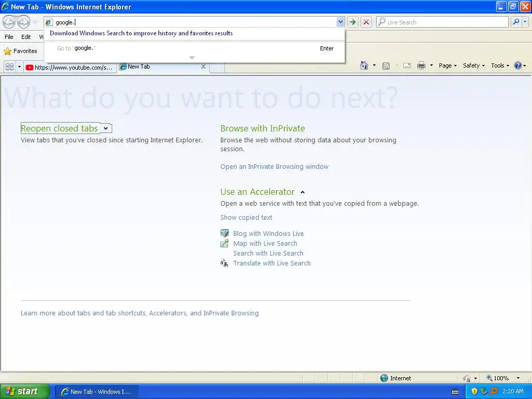532x399 pixels.
Task: Click Learn more about tabs link
Action: (x=139, y=313)
